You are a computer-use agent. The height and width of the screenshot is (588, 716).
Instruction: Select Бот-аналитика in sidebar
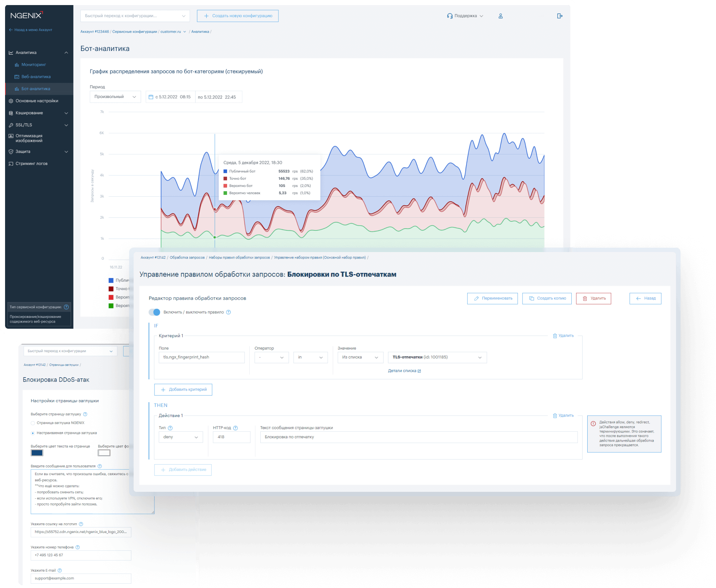tap(39, 89)
